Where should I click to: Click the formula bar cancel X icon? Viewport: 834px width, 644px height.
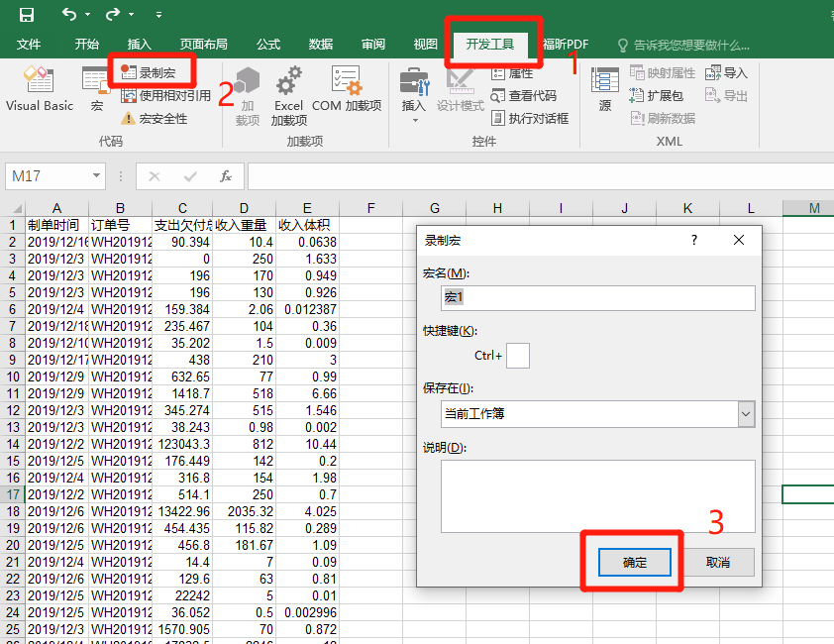[x=155, y=176]
